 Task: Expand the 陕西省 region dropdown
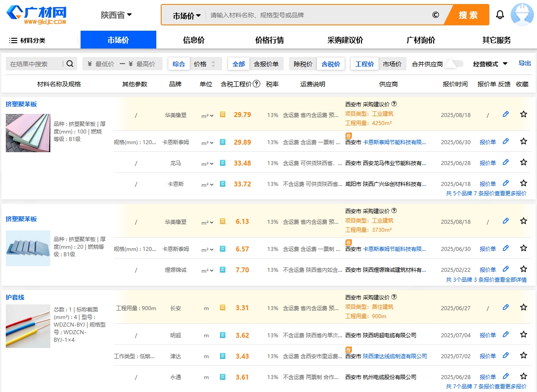(116, 15)
